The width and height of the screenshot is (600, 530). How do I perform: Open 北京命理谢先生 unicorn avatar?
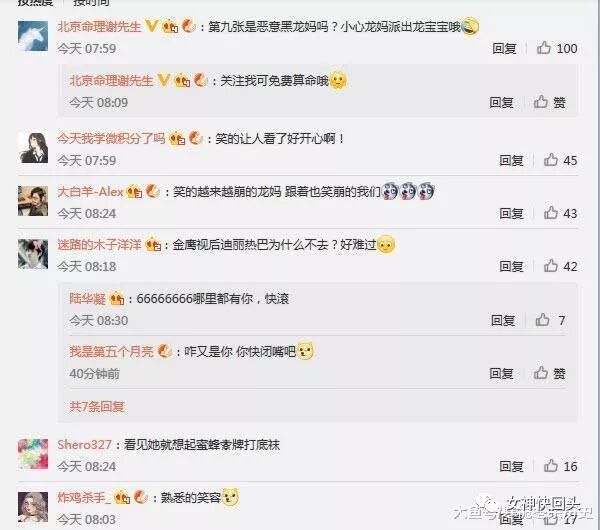click(33, 36)
